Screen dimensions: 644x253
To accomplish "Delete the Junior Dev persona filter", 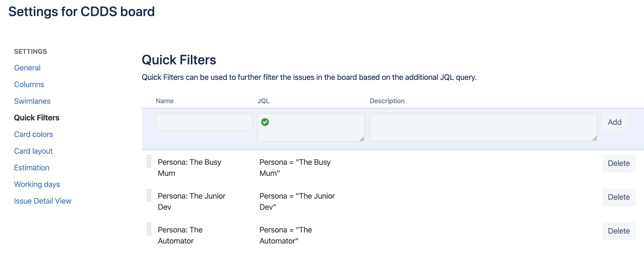I will pos(619,197).
